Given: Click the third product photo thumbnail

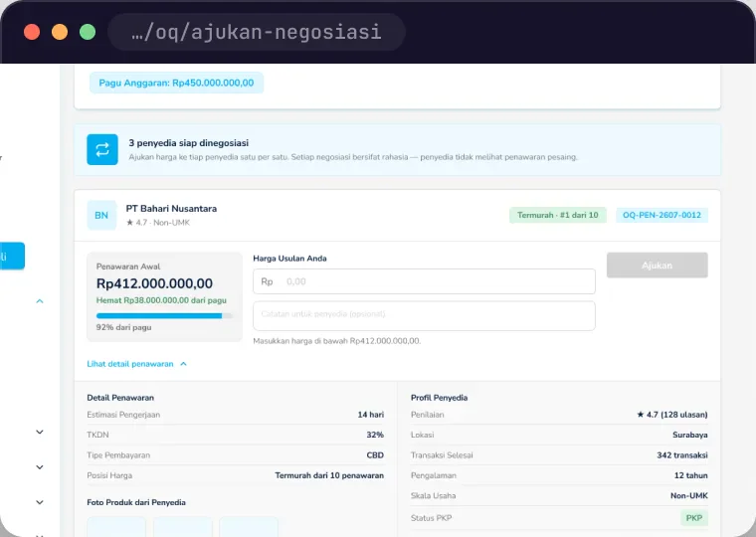Looking at the screenshot, I should [x=249, y=526].
